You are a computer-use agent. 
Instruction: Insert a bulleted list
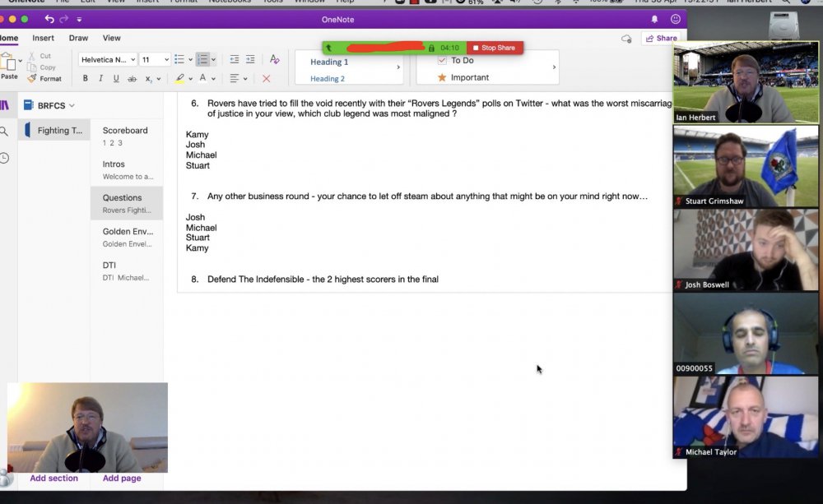point(179,59)
